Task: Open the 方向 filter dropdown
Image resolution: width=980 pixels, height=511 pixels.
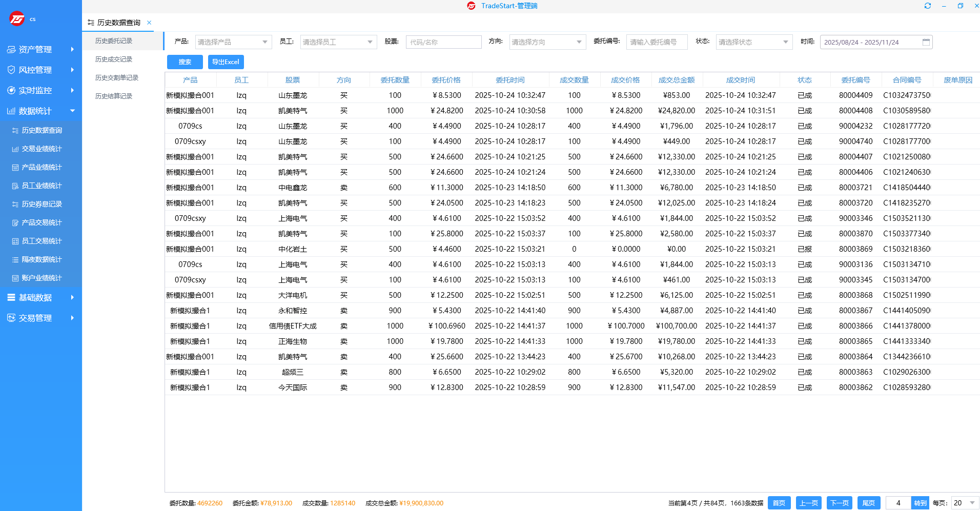Action: coord(547,42)
